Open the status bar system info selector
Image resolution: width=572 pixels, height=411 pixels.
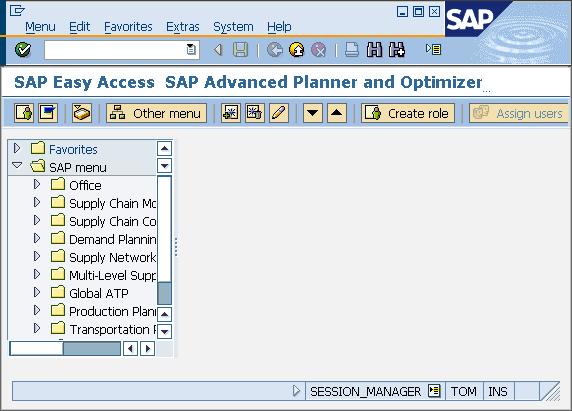[x=434, y=391]
